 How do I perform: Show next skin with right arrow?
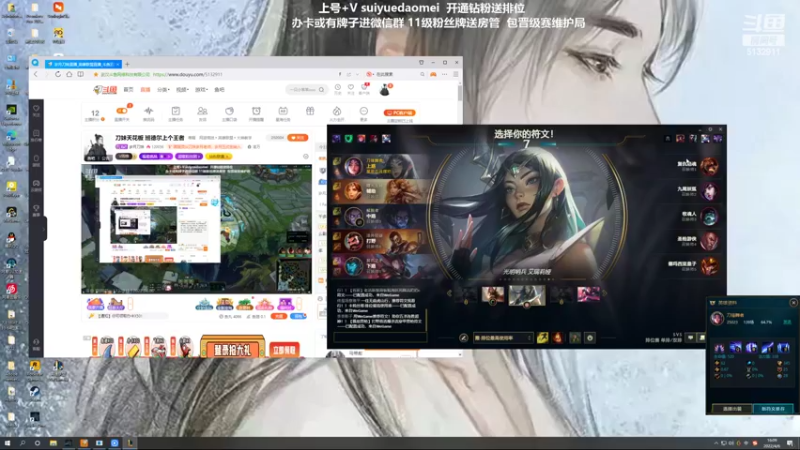click(605, 293)
